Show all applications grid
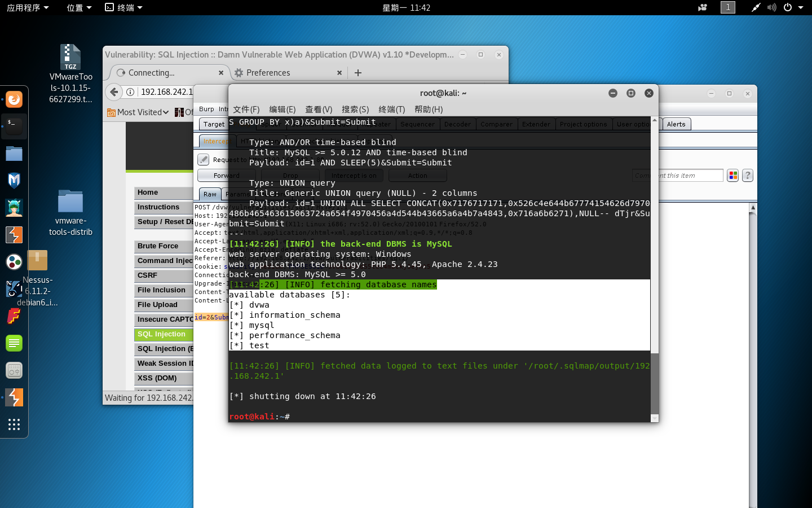This screenshot has width=812, height=508. point(14,424)
